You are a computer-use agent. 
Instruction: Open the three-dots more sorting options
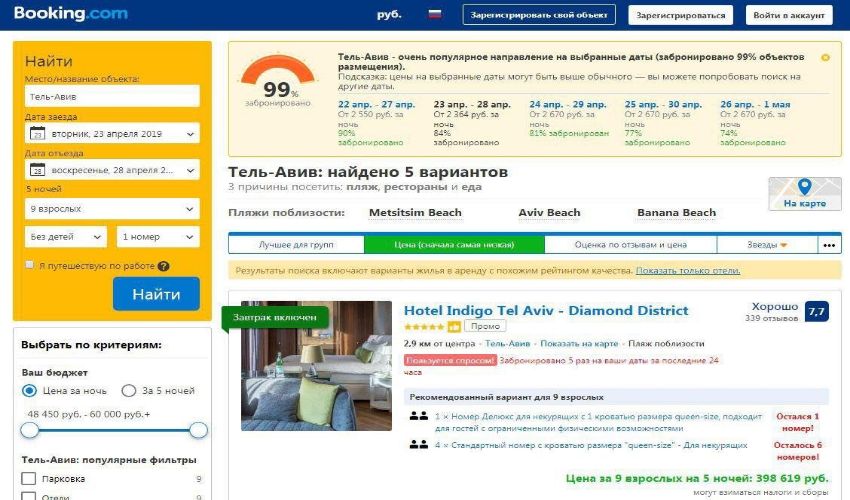[x=829, y=245]
